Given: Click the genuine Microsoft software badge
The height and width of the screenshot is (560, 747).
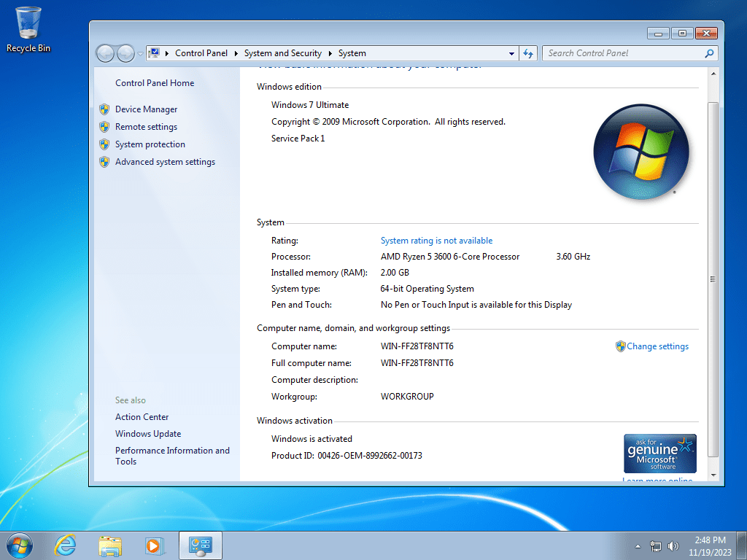Looking at the screenshot, I should [659, 454].
